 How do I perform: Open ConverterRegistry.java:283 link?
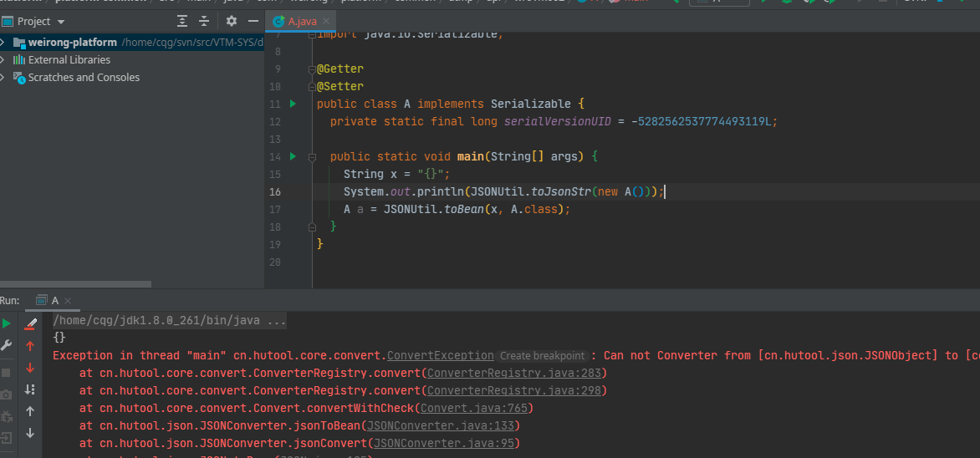tap(513, 373)
